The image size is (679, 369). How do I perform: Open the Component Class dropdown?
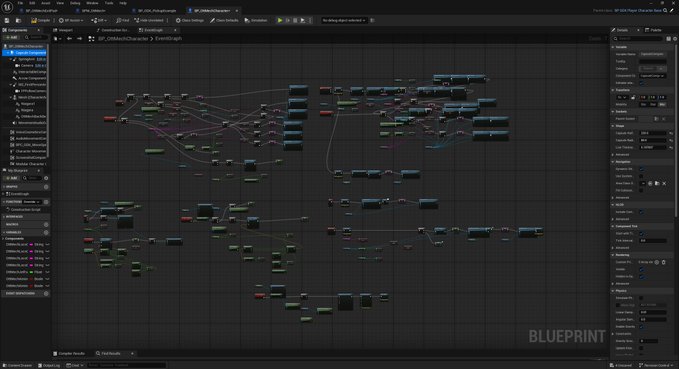pos(653,76)
